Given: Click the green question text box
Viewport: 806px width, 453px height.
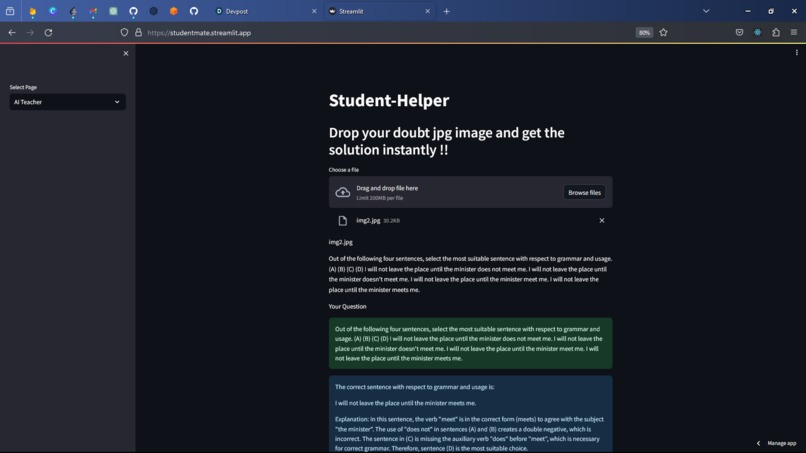Looking at the screenshot, I should (x=470, y=343).
